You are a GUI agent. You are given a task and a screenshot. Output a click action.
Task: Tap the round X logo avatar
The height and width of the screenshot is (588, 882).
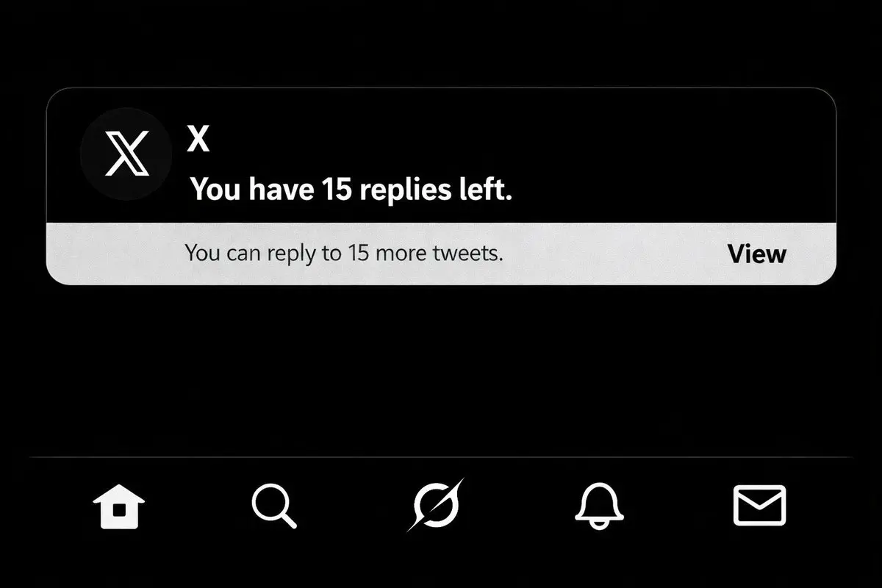point(126,154)
